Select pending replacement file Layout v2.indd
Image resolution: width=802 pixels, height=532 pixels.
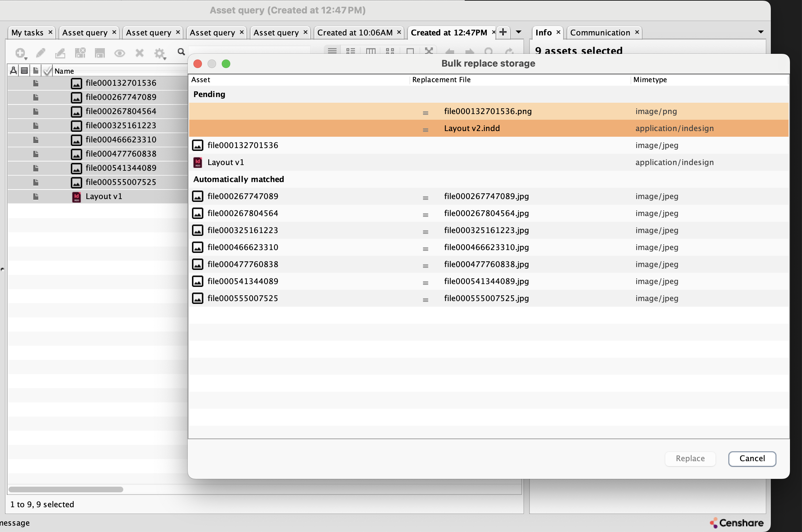pyautogui.click(x=472, y=128)
